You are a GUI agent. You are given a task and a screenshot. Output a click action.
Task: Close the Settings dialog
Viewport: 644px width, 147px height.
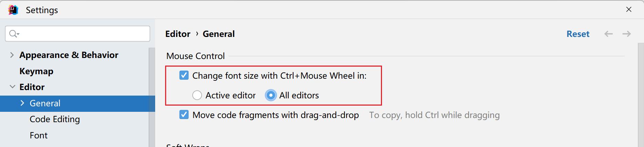tap(629, 10)
